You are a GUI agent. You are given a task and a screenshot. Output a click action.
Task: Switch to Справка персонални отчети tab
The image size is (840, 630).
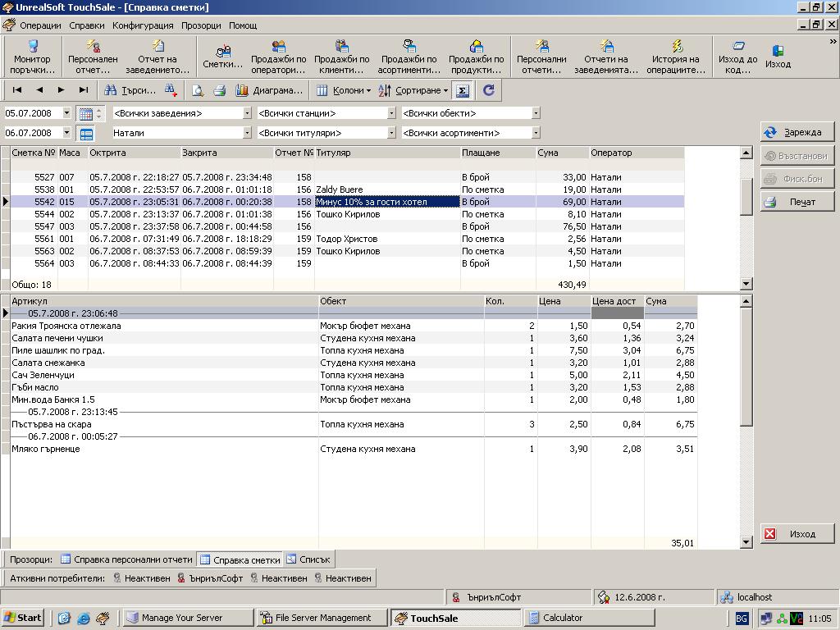tap(127, 559)
